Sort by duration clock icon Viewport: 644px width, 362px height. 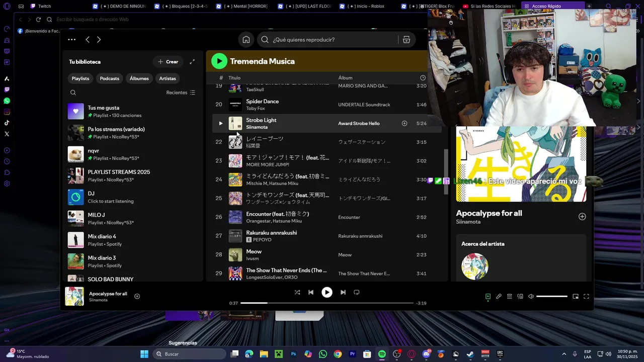pyautogui.click(x=423, y=78)
